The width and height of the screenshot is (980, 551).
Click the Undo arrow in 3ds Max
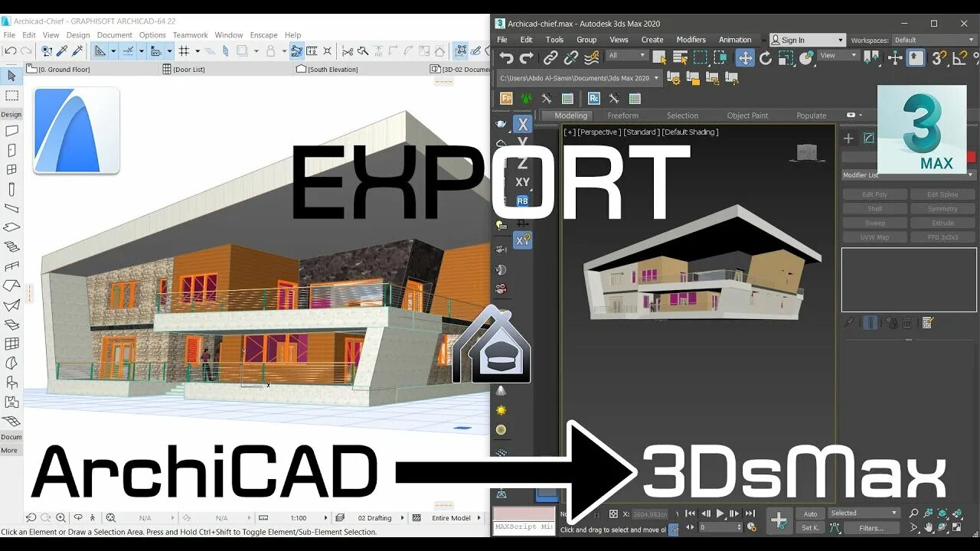[x=506, y=58]
